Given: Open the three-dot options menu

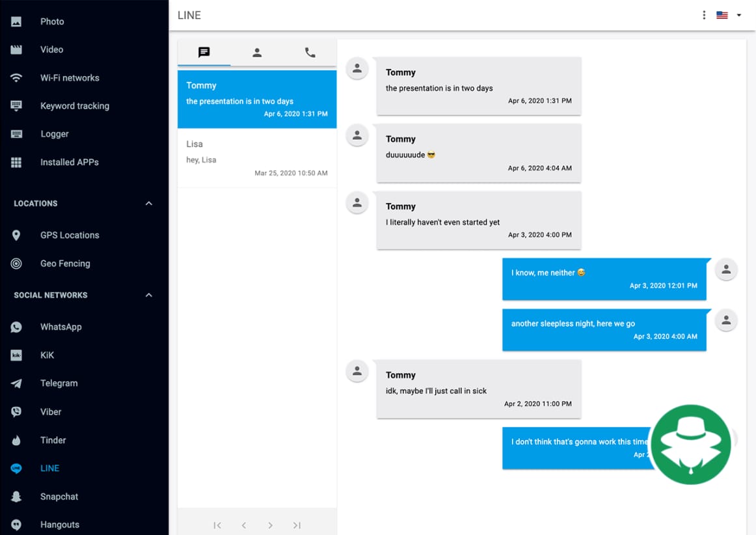Looking at the screenshot, I should click(704, 15).
